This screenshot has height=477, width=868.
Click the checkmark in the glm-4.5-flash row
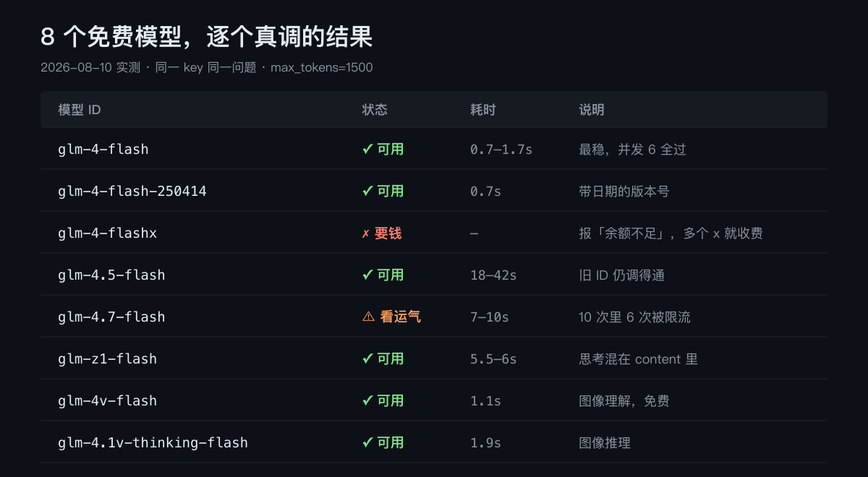tap(367, 275)
